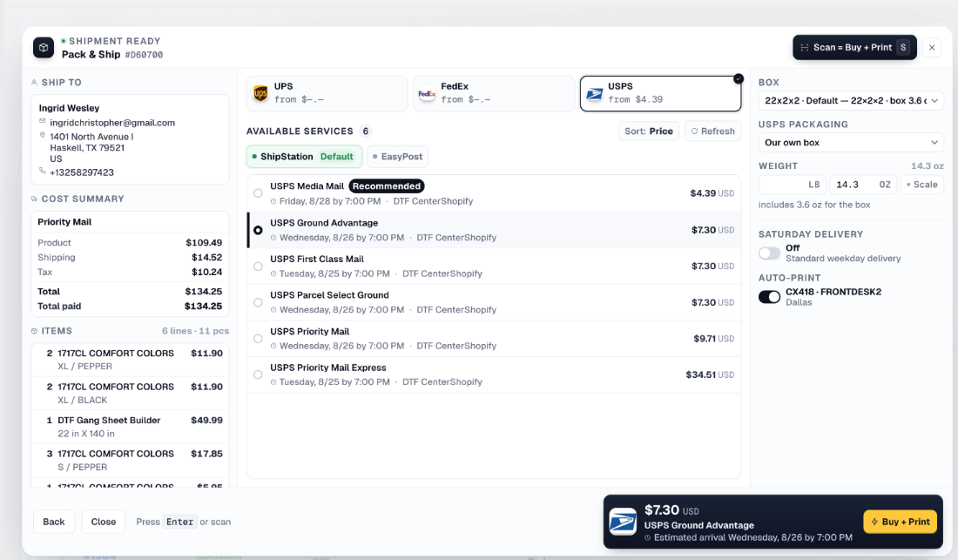
Task: Choose the FedEx carrier card
Action: pos(494,93)
